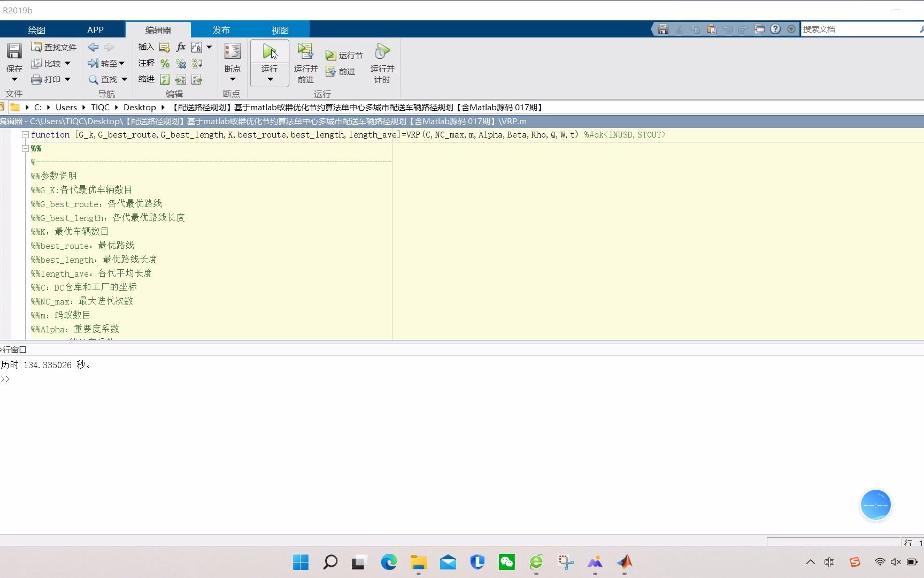Click TIQC in the path bar
924x578 pixels.
click(100, 107)
